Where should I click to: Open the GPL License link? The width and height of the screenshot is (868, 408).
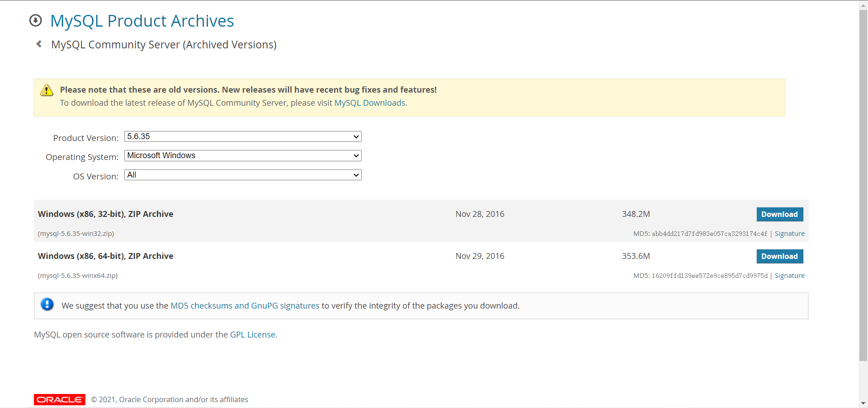pos(253,335)
